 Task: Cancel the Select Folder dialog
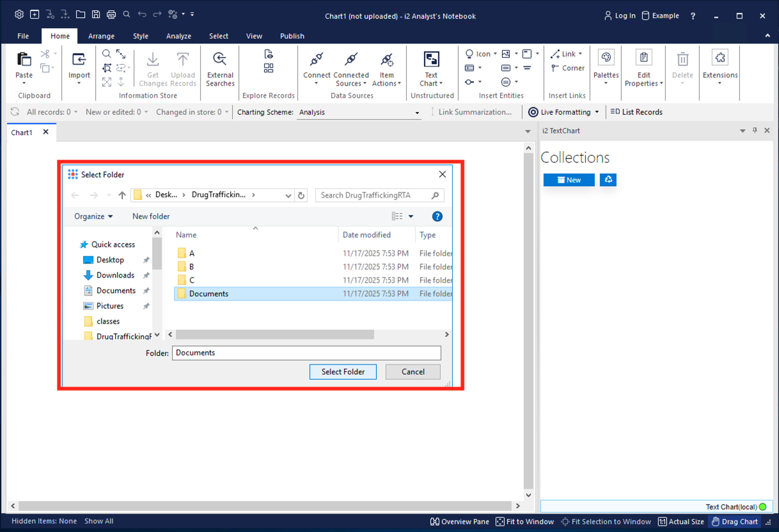point(413,372)
